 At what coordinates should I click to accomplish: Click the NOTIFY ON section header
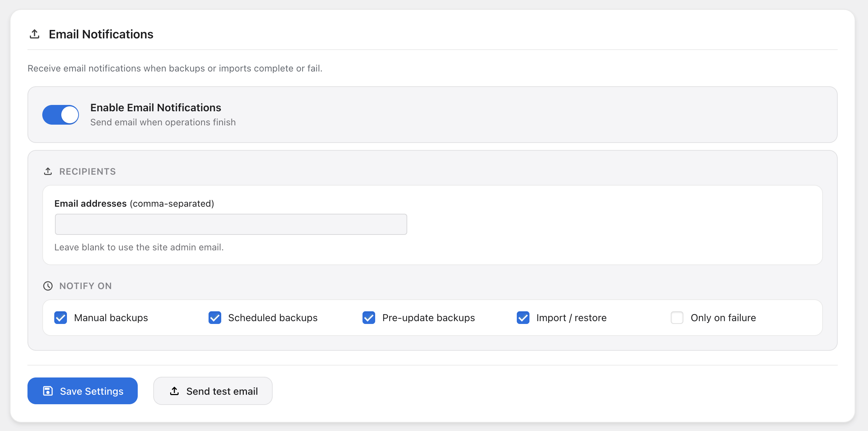point(85,286)
